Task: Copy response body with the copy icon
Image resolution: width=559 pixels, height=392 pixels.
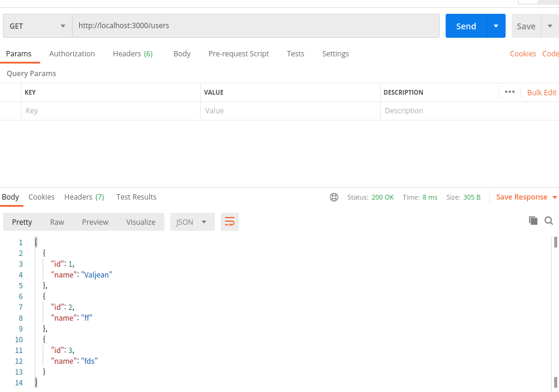Action: (533, 221)
